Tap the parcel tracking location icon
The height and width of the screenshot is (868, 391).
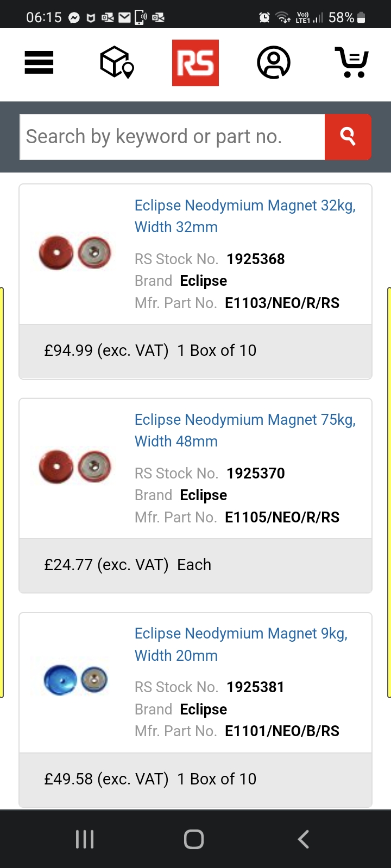(117, 62)
